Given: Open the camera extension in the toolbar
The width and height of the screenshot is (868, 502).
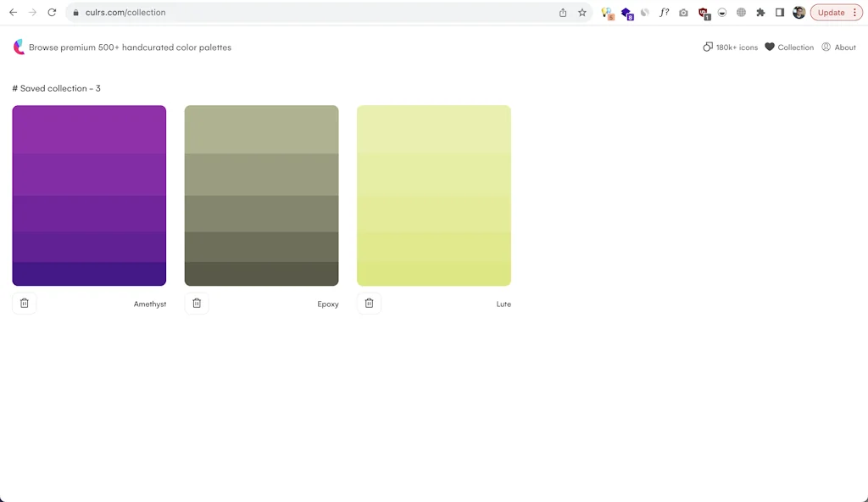Looking at the screenshot, I should (x=683, y=12).
